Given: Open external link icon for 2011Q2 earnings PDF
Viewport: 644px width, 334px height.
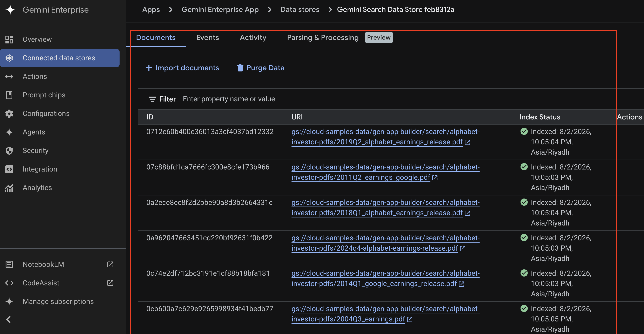Looking at the screenshot, I should click(435, 178).
